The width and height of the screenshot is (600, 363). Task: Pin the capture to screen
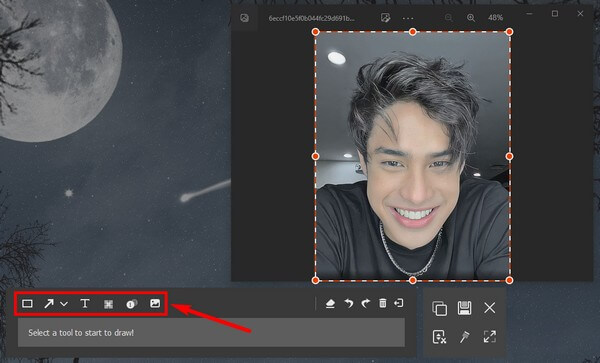[x=464, y=337]
